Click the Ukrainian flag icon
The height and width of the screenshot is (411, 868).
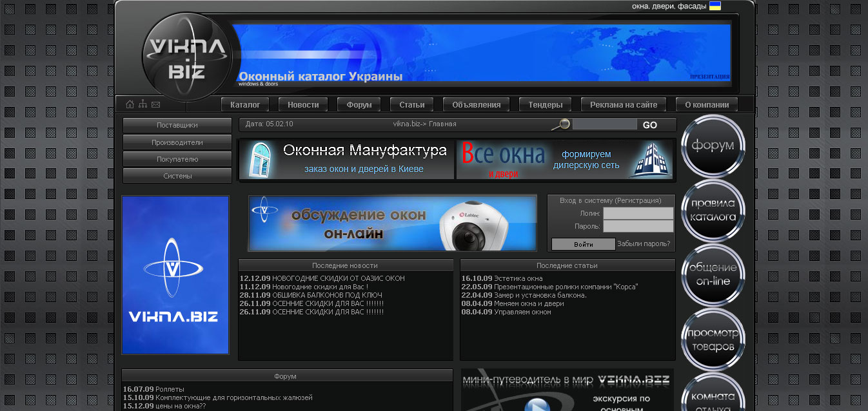point(715,6)
